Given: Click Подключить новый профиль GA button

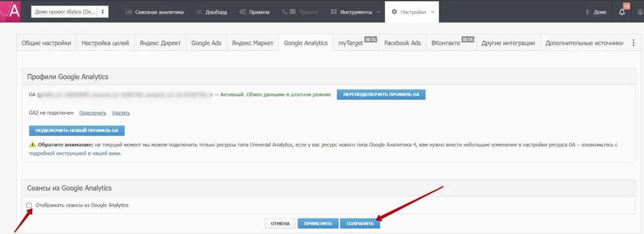Looking at the screenshot, I should coord(77,131).
